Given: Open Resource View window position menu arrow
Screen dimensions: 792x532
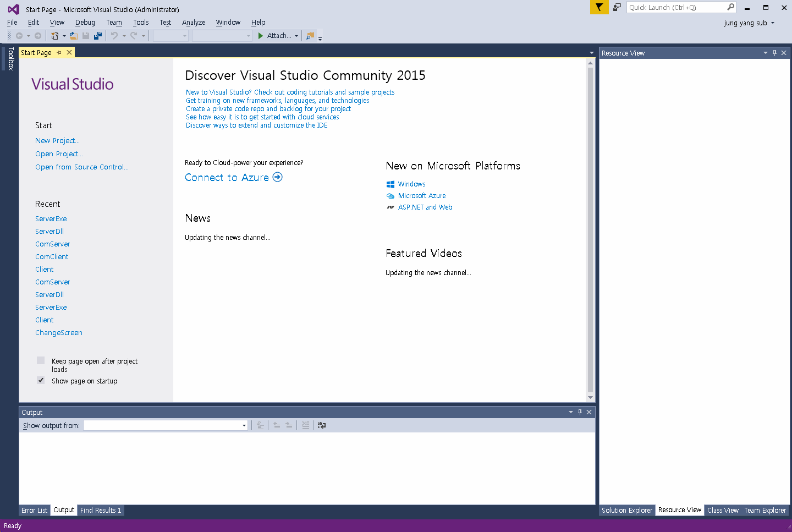Looking at the screenshot, I should point(766,53).
